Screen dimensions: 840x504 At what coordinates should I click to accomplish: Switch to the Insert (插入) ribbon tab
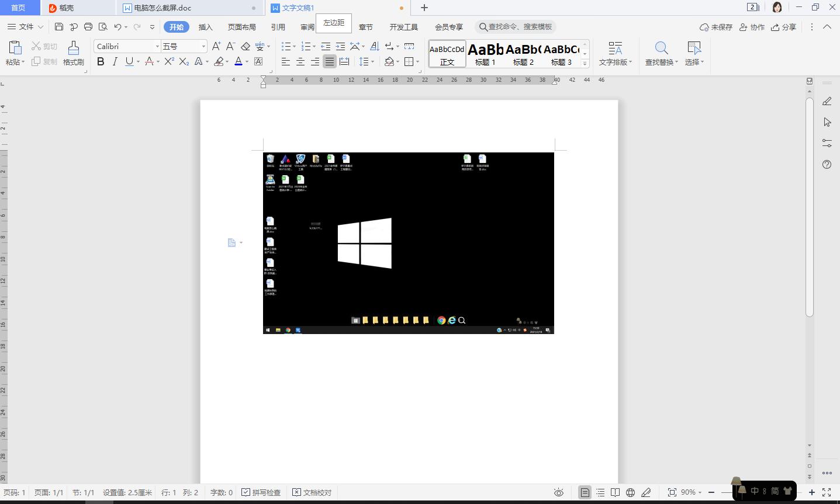205,27
